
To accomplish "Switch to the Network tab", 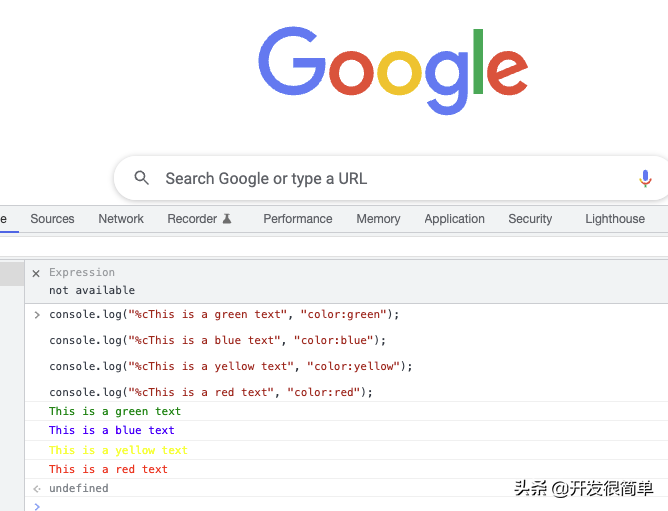I will pyautogui.click(x=121, y=219).
